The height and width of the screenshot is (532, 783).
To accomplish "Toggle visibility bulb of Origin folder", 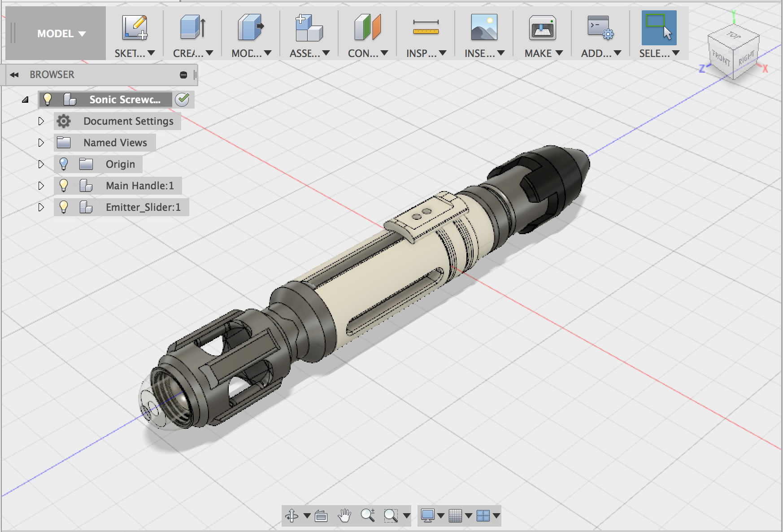I will point(64,164).
